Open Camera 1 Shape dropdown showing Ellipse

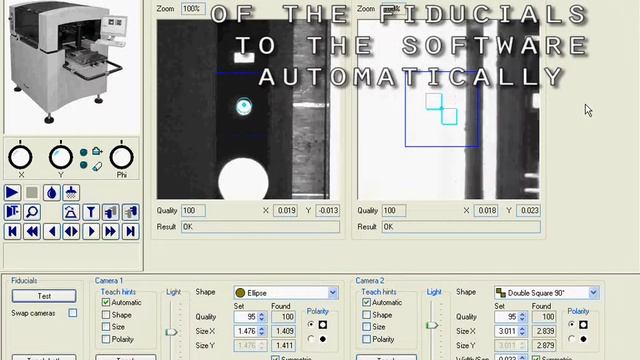coord(333,293)
